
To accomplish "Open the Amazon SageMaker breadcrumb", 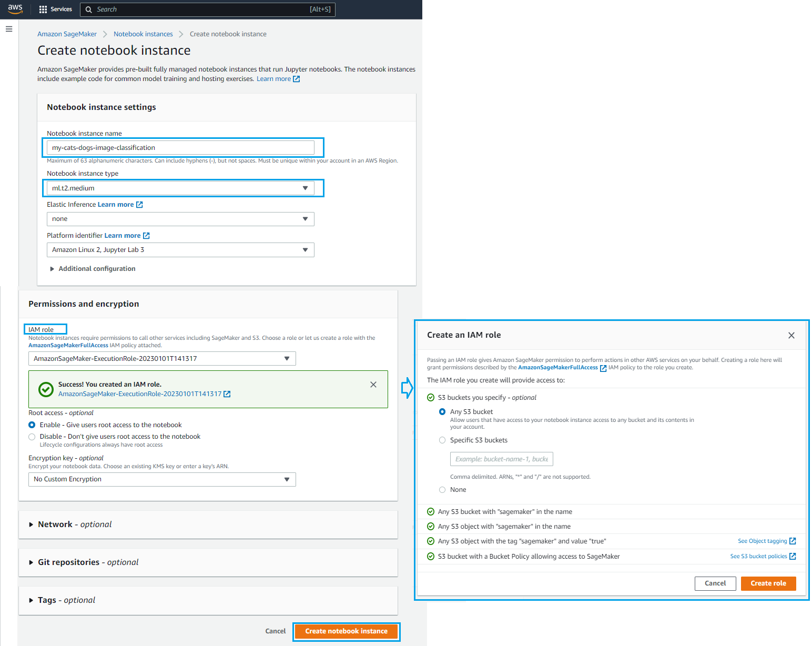I will (67, 34).
